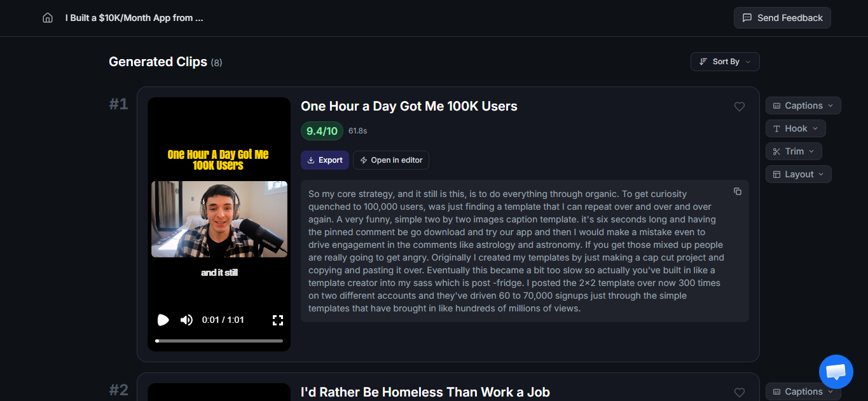Screen dimensions: 868x401
Task: Click Open in editor for clip #1
Action: [391, 160]
